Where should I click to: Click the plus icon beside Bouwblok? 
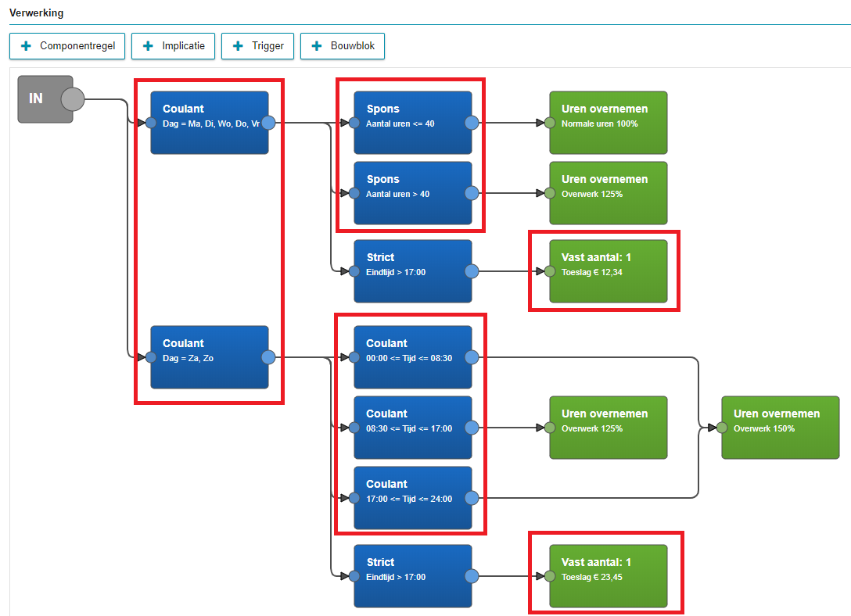317,46
